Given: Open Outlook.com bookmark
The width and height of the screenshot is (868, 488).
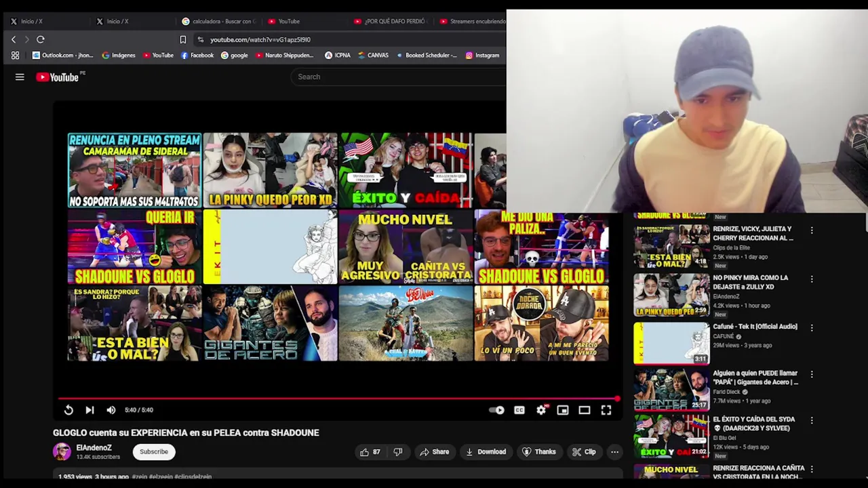Looking at the screenshot, I should click(63, 56).
